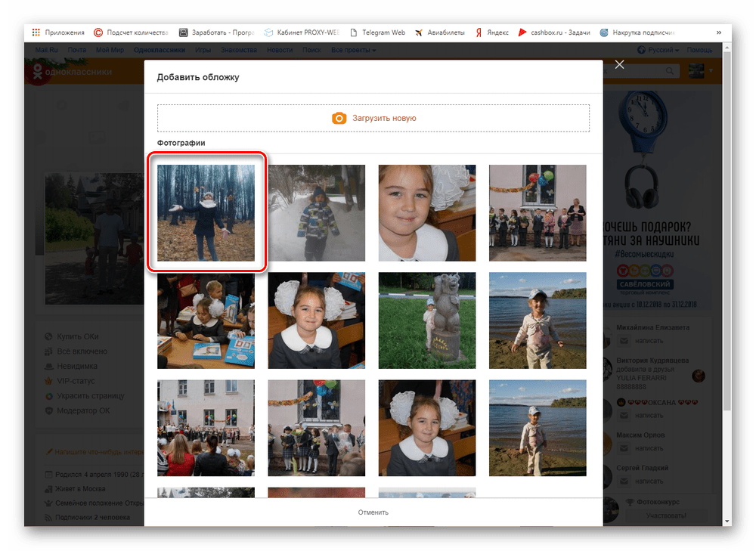Choose the child in snow photo
The width and height of the screenshot is (756, 551).
(316, 212)
